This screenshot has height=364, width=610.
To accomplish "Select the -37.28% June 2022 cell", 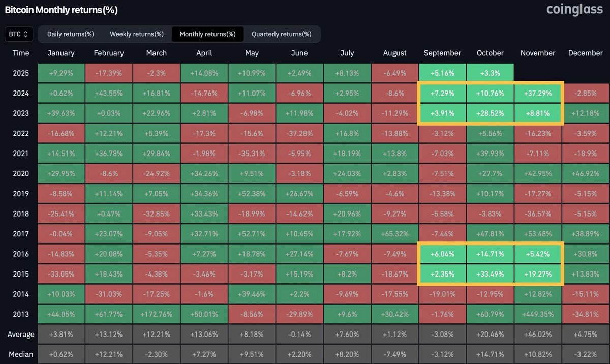I will (x=299, y=133).
